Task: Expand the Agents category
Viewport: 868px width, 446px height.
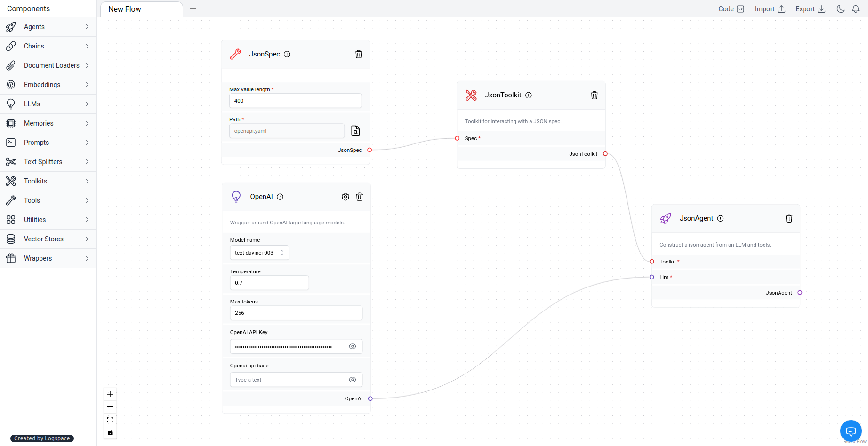Action: tap(48, 27)
